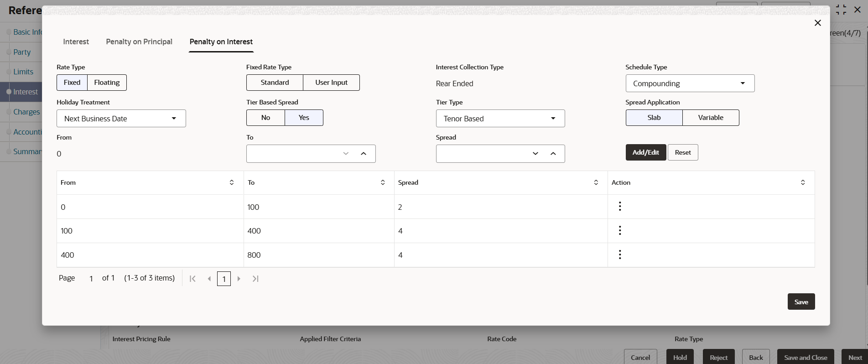Go Back to the previous screen
This screenshot has height=364, width=868.
click(x=756, y=357)
